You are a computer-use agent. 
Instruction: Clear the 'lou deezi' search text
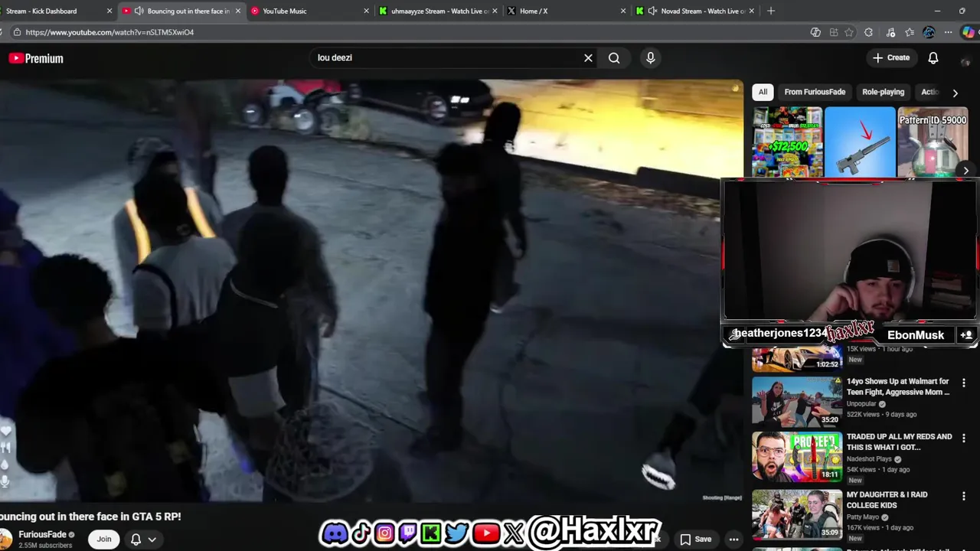point(588,58)
